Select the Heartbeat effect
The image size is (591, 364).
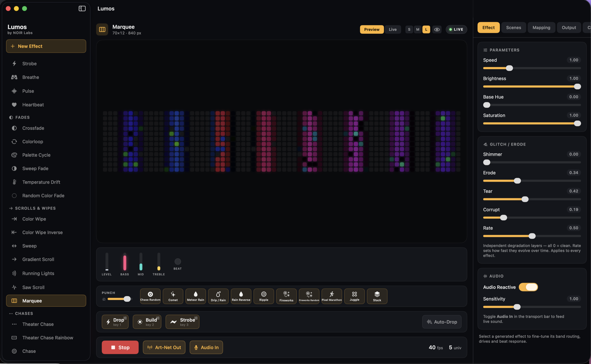click(46, 104)
